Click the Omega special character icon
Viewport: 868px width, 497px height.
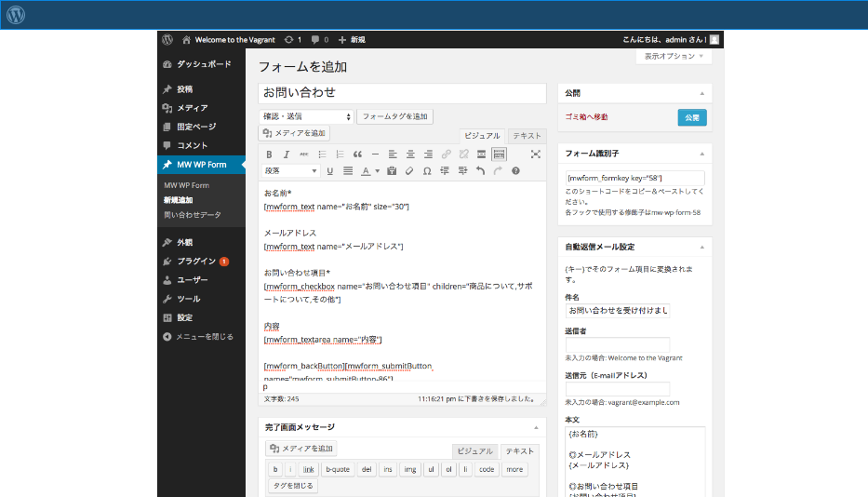click(427, 171)
